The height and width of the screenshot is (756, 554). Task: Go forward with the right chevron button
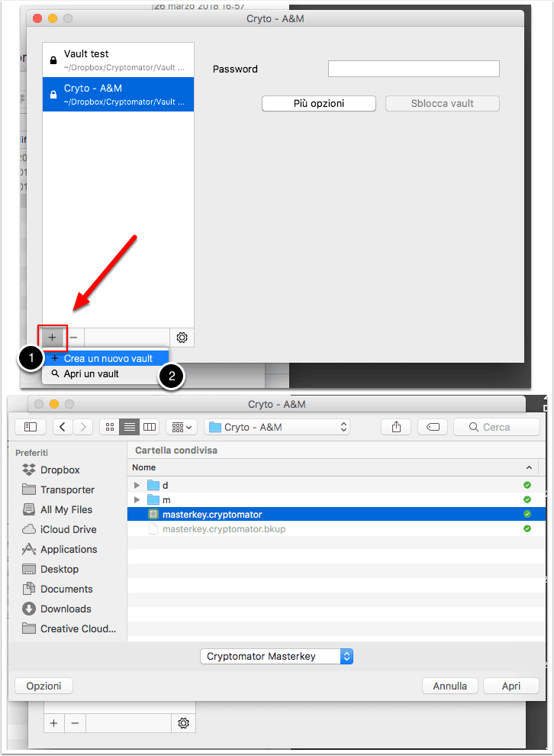click(83, 427)
